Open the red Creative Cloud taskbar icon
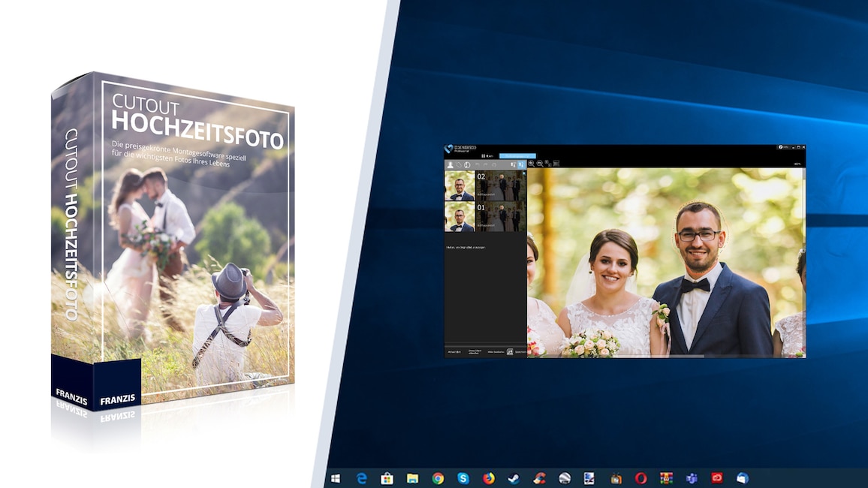The width and height of the screenshot is (868, 488). click(717, 478)
